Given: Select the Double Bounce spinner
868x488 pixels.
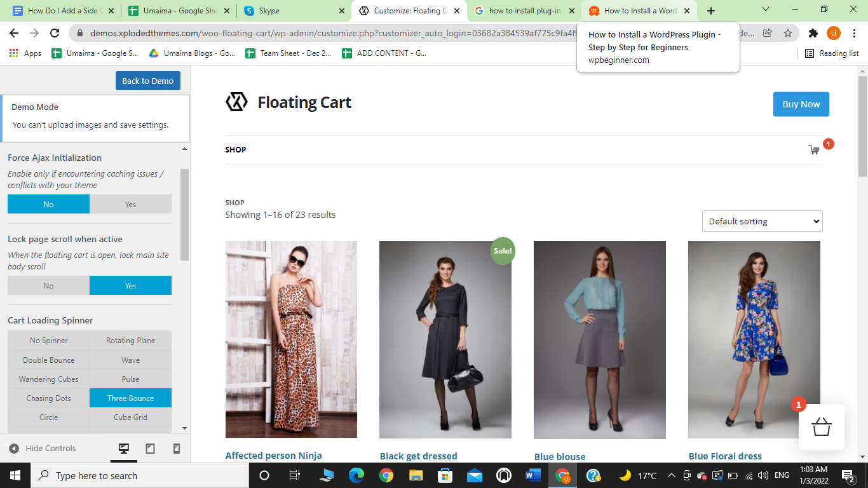Looking at the screenshot, I should click(48, 360).
